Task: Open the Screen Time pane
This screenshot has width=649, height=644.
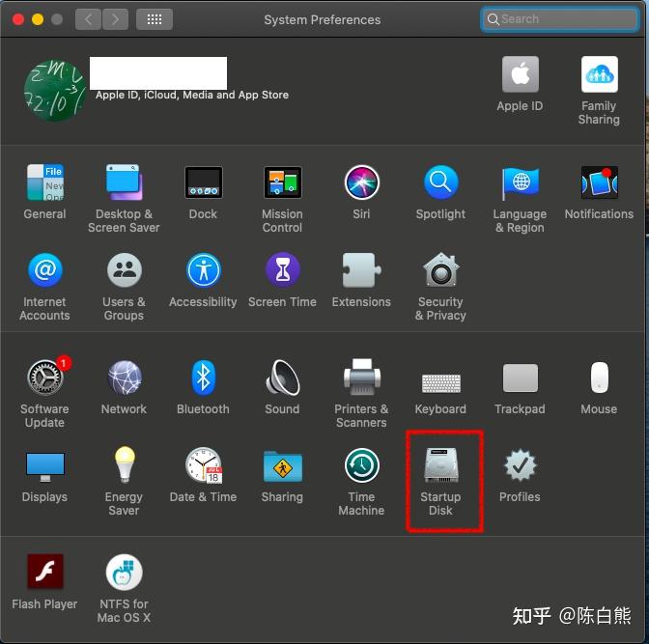Action: (283, 270)
